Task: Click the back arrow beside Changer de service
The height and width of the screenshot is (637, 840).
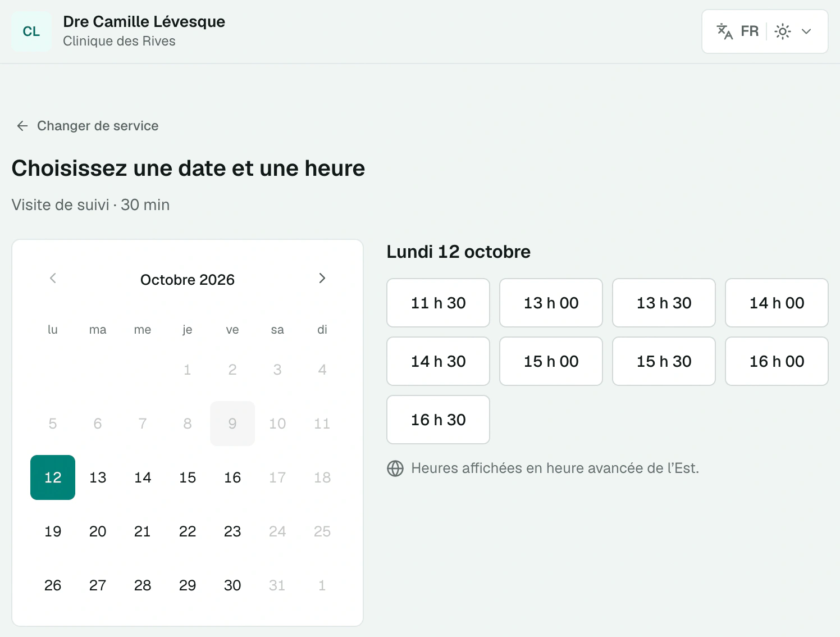Action: pyautogui.click(x=22, y=126)
